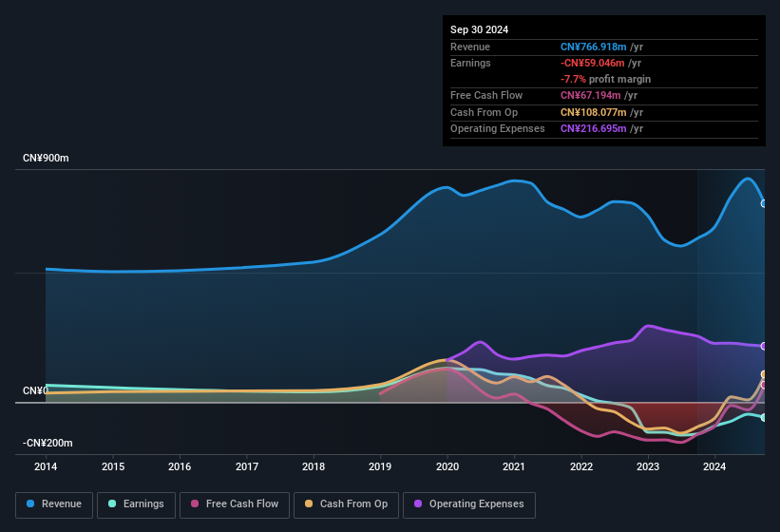
Task: Click the CN¥108.077m cash from op value
Action: click(593, 112)
